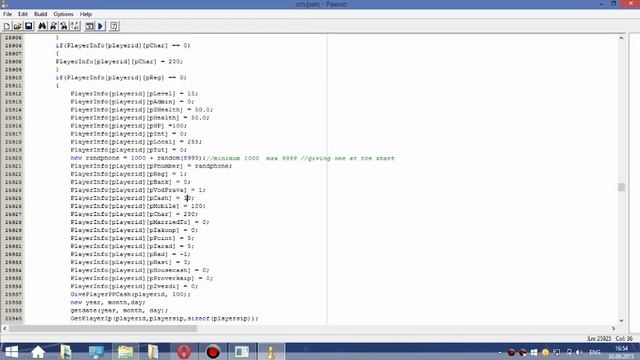
Task: Click the Find Next toolbar icon
Action: [x=53, y=26]
